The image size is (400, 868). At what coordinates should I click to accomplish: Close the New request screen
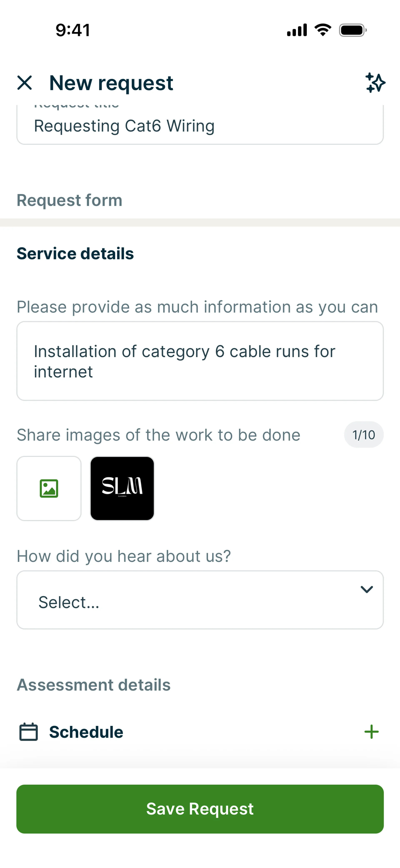pos(25,83)
